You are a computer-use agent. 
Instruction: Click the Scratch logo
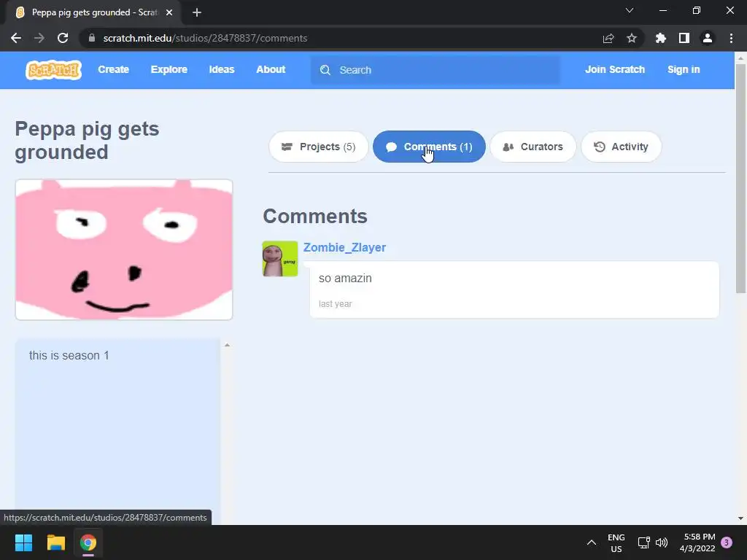point(53,70)
